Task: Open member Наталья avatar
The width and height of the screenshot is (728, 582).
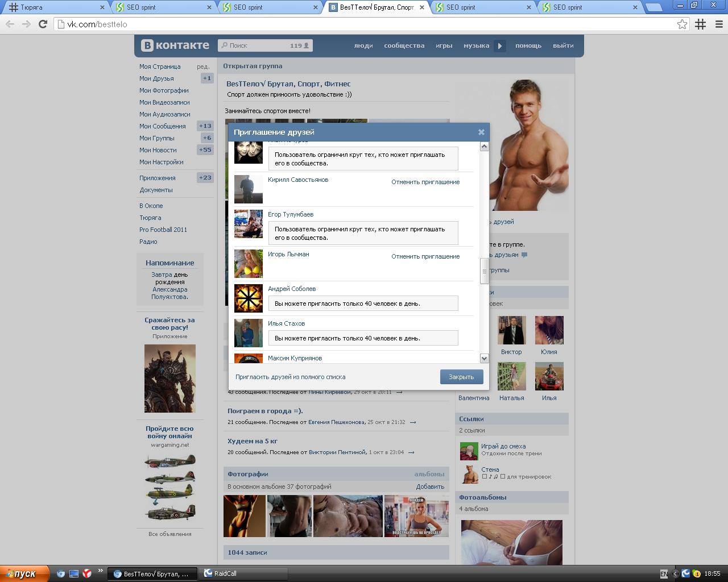Action: tap(511, 376)
